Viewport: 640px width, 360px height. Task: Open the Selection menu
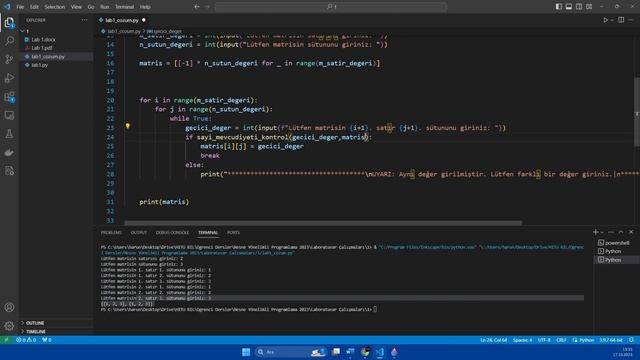pos(55,7)
